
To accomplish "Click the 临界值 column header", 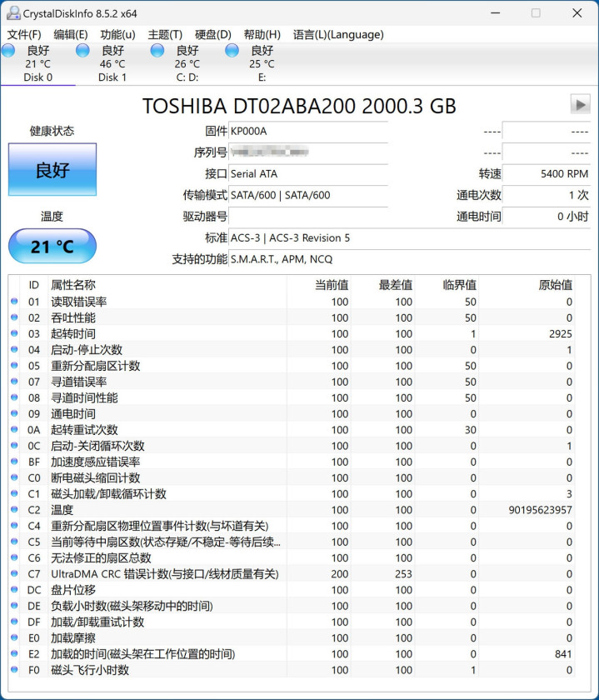I will click(x=459, y=285).
